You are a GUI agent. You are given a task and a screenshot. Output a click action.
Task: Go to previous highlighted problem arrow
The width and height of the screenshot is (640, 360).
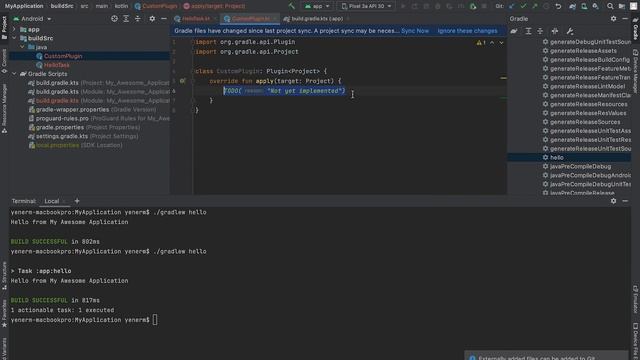(x=492, y=43)
